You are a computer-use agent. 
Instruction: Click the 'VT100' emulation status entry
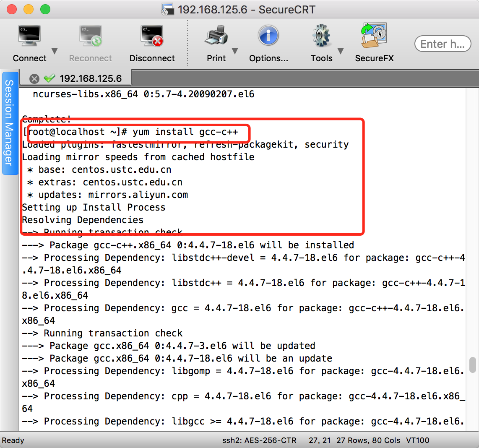418,440
